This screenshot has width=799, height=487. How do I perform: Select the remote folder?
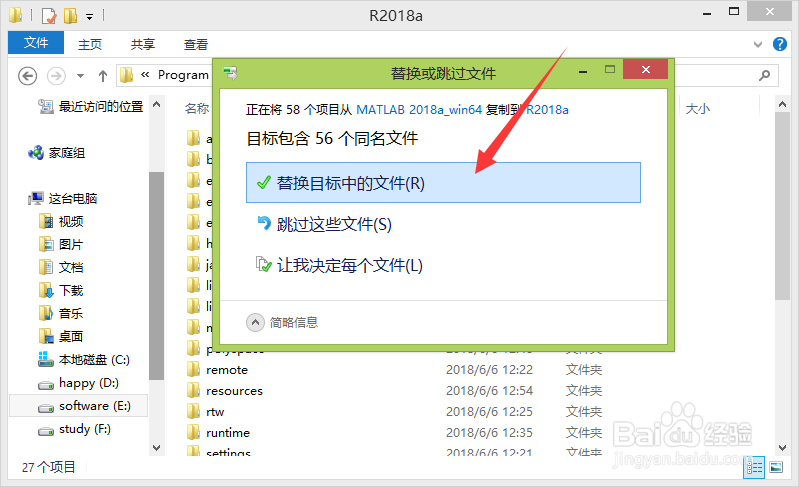pyautogui.click(x=227, y=370)
